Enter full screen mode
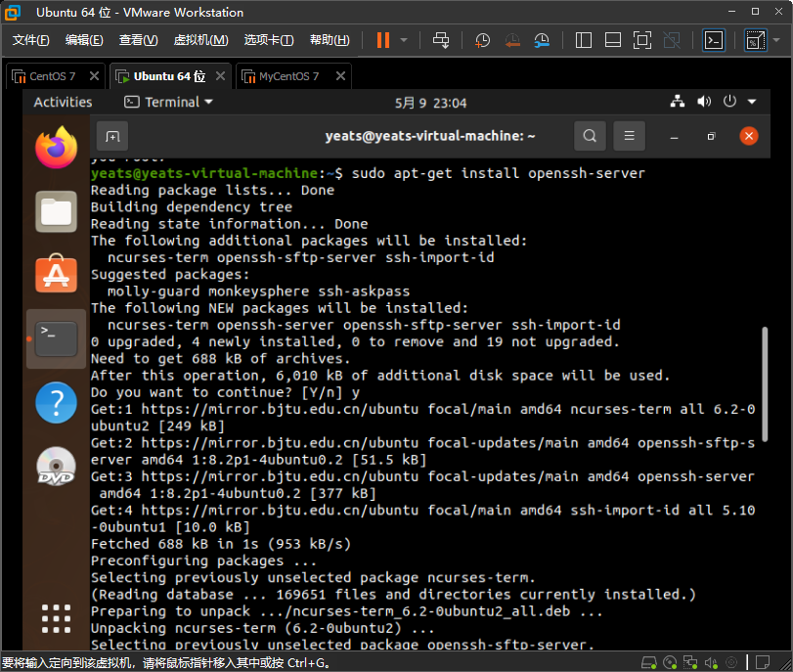 [642, 40]
